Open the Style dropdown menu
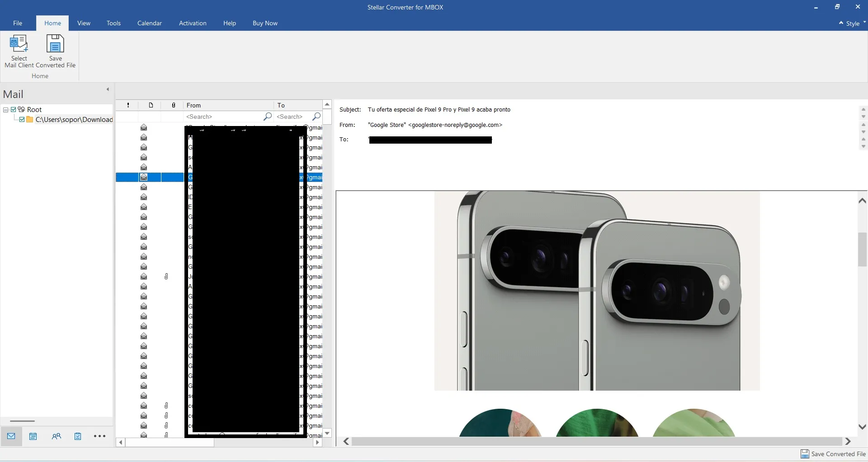868x462 pixels. (x=856, y=23)
